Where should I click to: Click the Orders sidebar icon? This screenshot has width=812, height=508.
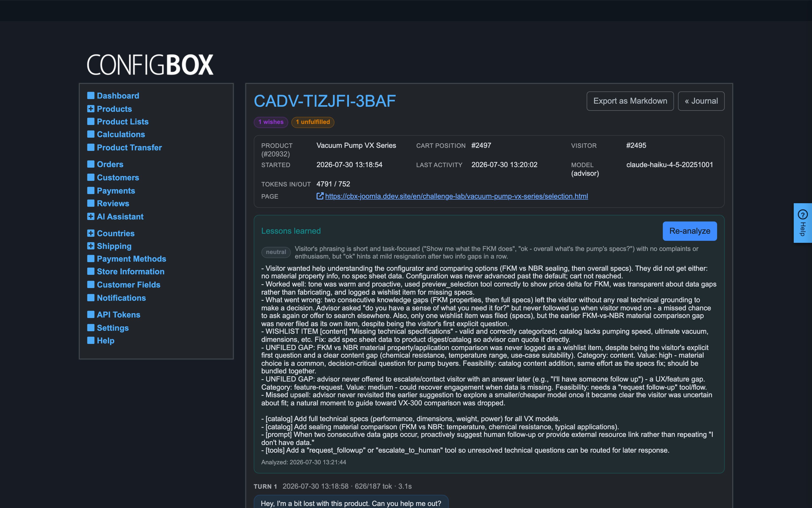point(91,164)
